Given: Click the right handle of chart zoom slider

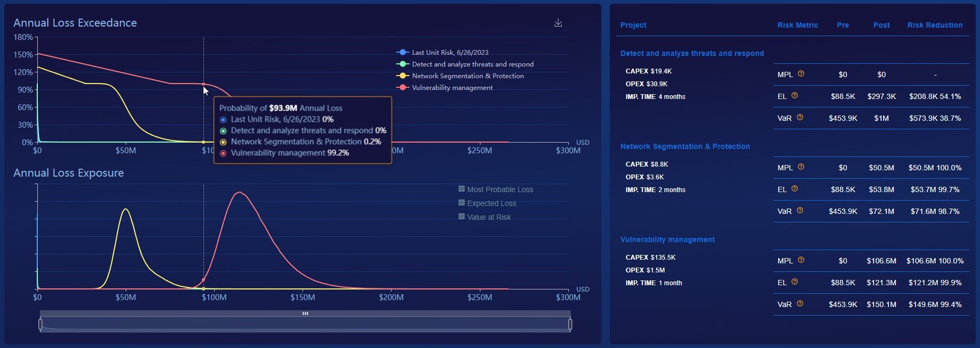Looking at the screenshot, I should point(570,324).
